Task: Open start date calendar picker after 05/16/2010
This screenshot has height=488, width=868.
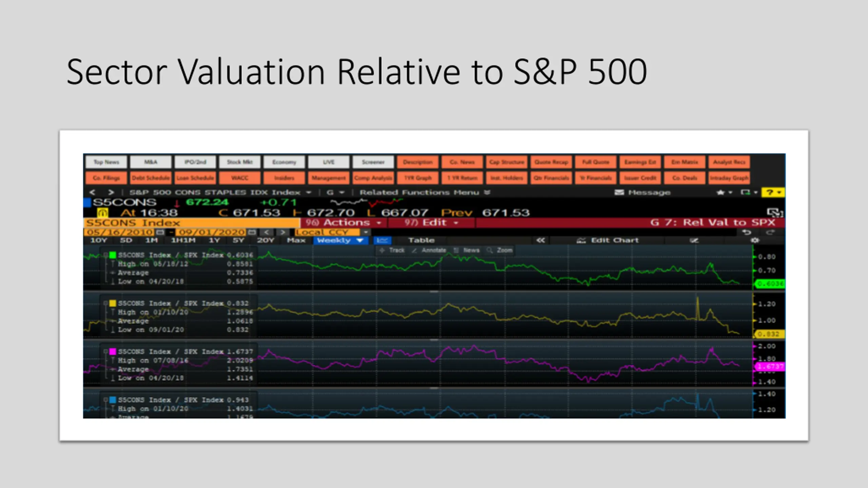Action: pyautogui.click(x=160, y=232)
